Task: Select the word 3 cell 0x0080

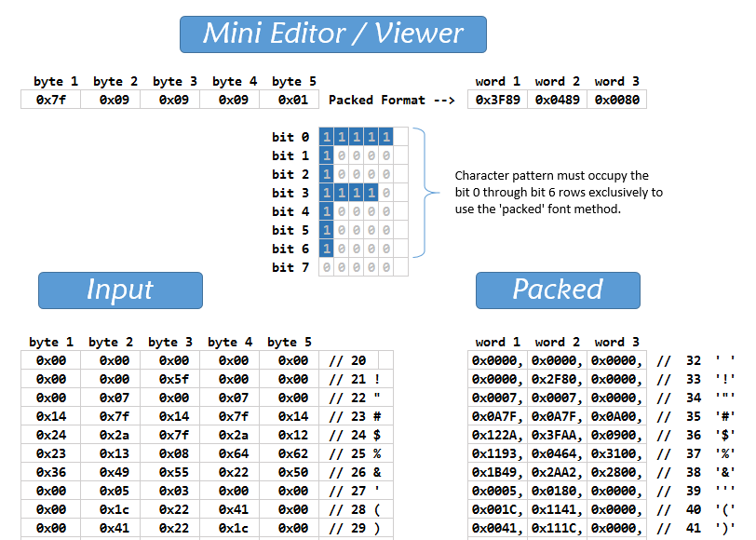Action: 616,100
